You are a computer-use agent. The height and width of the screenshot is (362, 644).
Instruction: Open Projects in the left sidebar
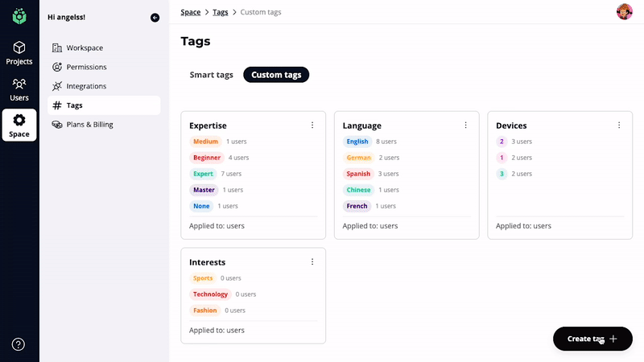click(x=19, y=53)
